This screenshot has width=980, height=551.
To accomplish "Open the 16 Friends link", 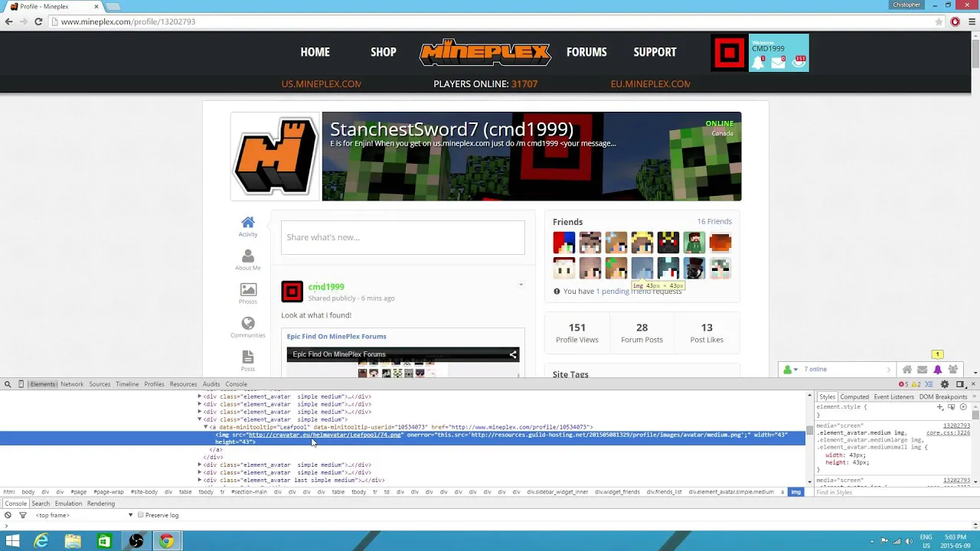I will (714, 221).
